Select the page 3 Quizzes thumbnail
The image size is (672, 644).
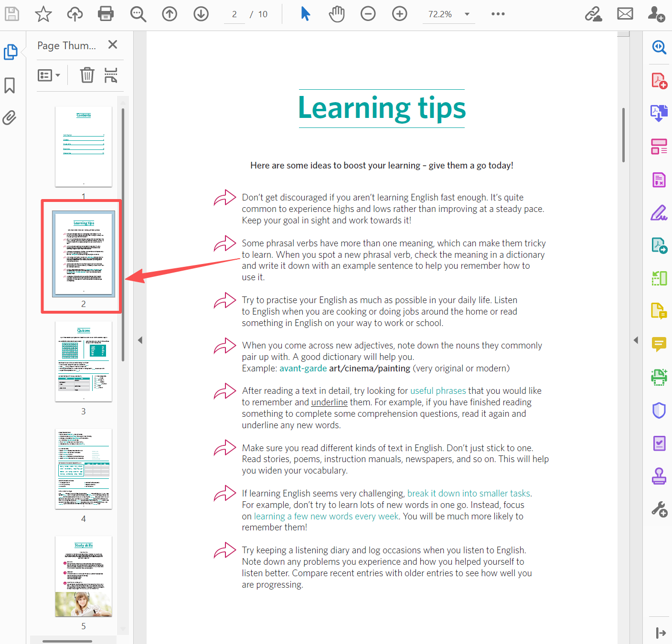click(84, 361)
